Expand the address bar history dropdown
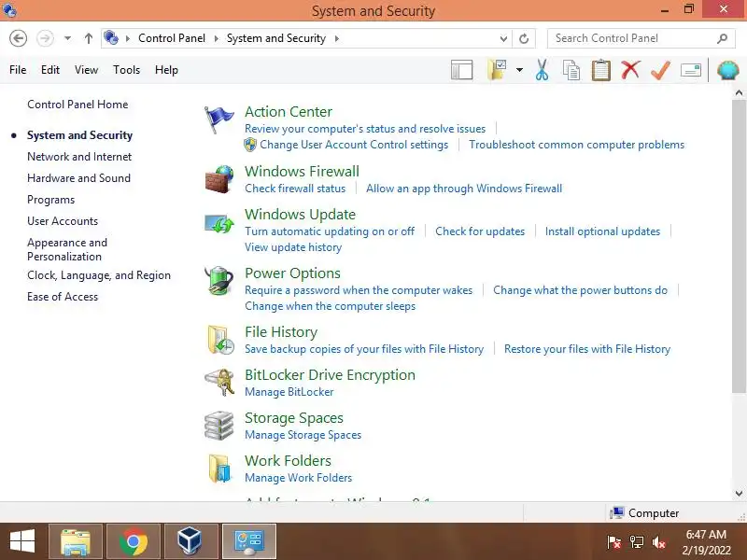The width and height of the screenshot is (747, 560). tap(503, 38)
